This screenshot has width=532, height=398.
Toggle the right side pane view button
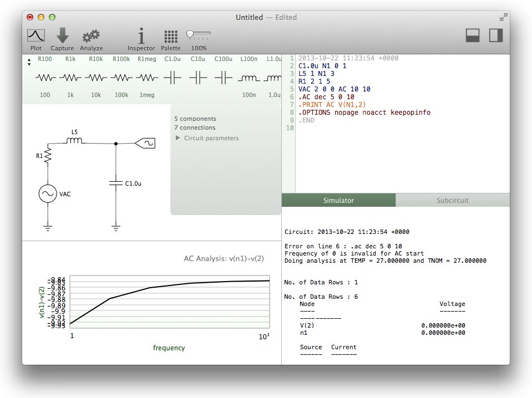point(495,35)
